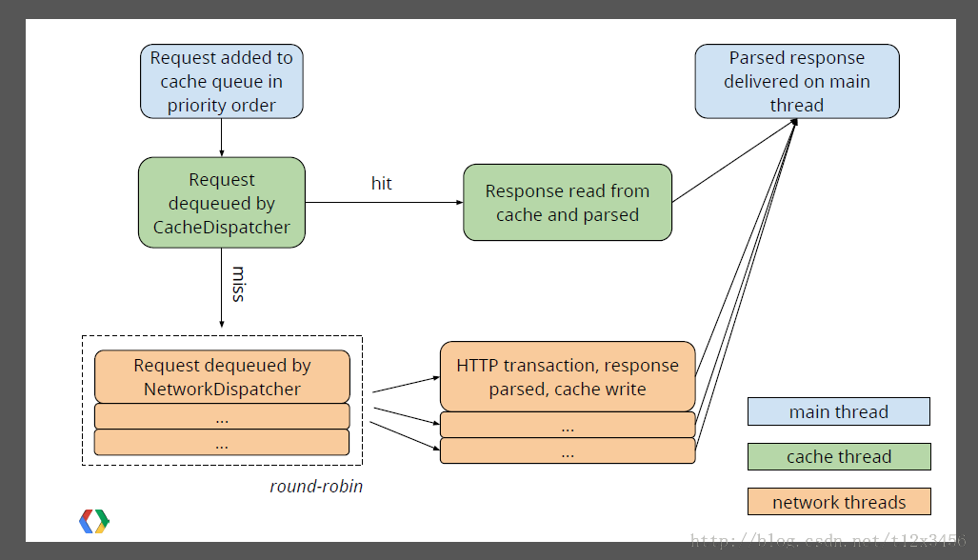The height and width of the screenshot is (560, 978).
Task: Click the 'miss' arrow label
Action: tap(239, 285)
